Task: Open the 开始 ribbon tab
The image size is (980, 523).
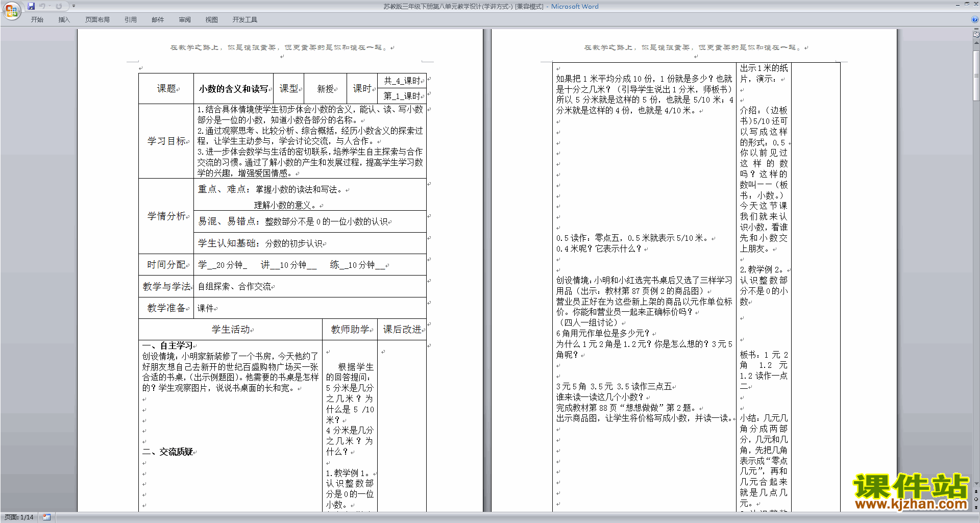Action: point(37,20)
